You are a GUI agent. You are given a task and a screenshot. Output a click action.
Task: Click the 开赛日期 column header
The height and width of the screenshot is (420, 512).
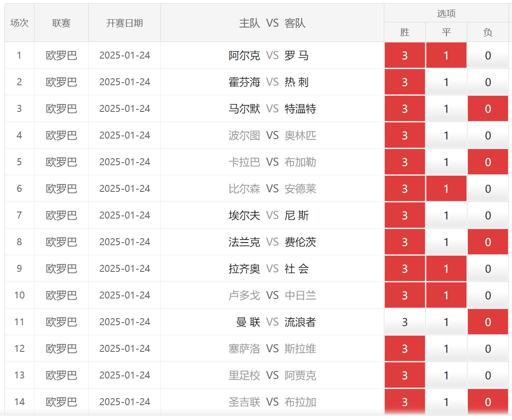pyautogui.click(x=125, y=23)
